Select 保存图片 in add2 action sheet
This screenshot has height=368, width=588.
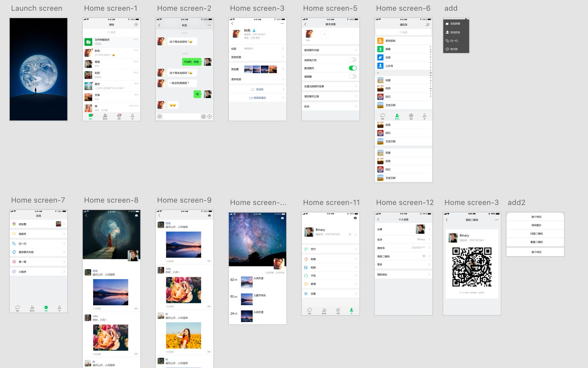pyautogui.click(x=535, y=225)
